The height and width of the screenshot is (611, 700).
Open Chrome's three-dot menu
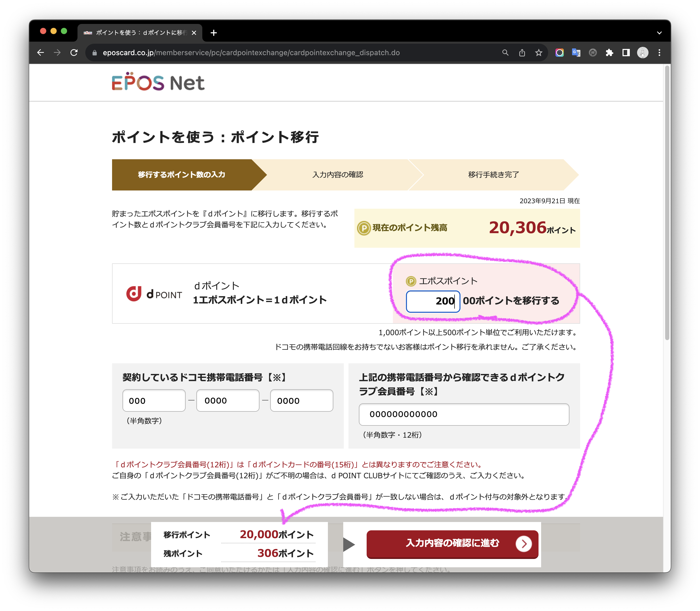click(659, 53)
